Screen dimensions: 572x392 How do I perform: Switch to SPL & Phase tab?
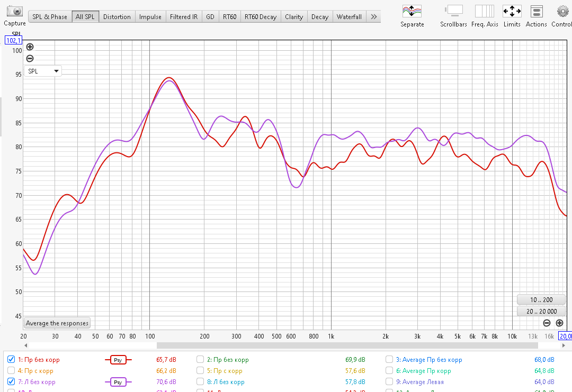point(50,17)
